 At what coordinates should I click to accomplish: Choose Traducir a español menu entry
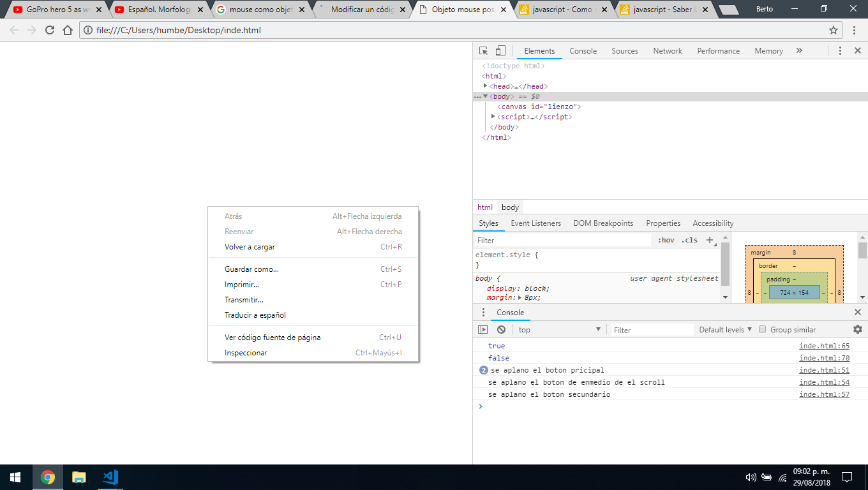click(x=313, y=315)
